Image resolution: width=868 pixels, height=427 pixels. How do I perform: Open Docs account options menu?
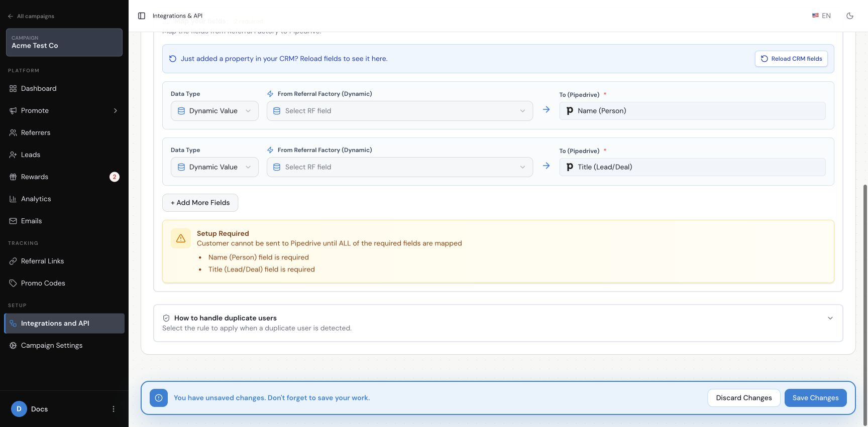coord(114,409)
